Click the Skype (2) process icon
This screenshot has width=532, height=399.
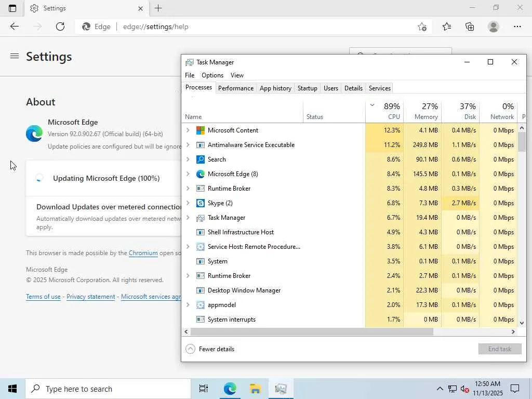click(201, 203)
